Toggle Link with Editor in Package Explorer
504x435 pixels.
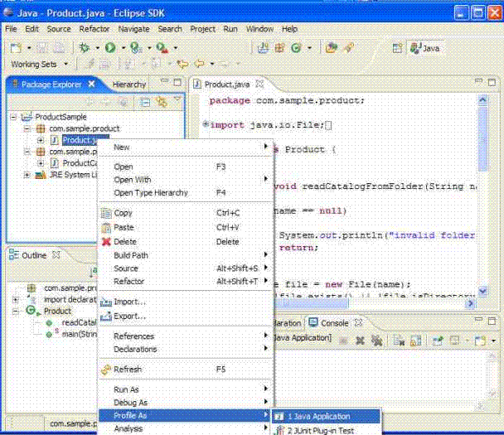coord(161,102)
